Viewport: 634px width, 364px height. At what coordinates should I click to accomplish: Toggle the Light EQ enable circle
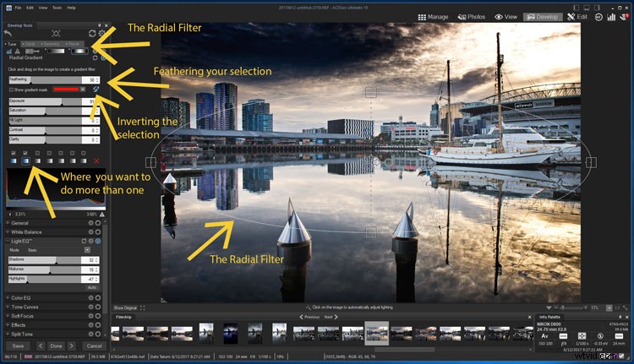(98, 241)
